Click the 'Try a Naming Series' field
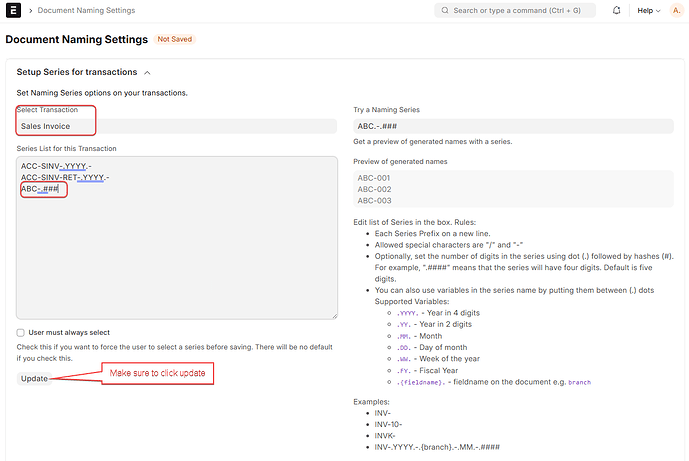689x461 pixels. [x=513, y=127]
